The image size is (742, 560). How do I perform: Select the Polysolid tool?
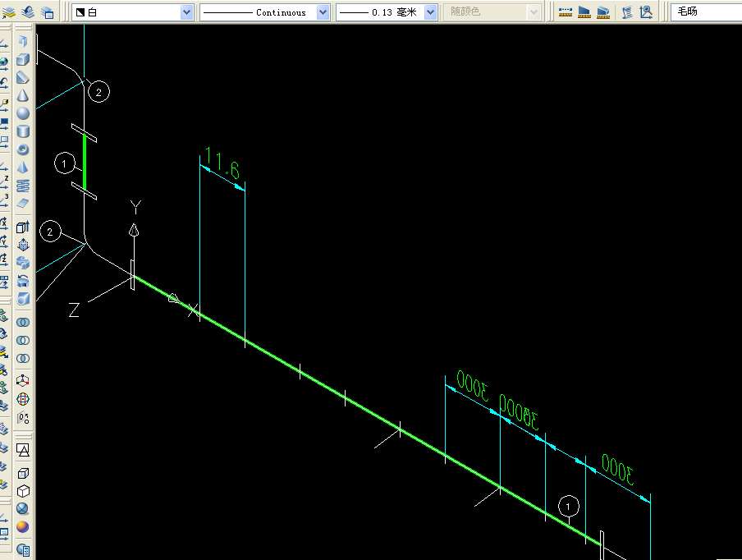pos(23,41)
